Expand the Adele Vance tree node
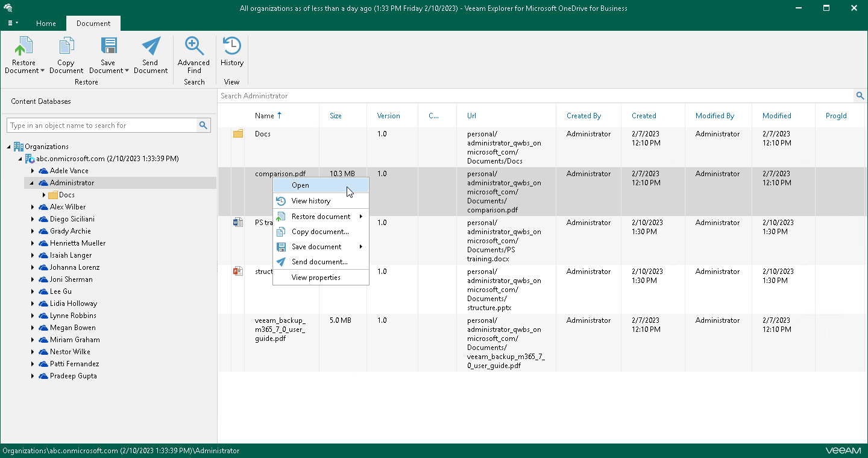 [33, 171]
